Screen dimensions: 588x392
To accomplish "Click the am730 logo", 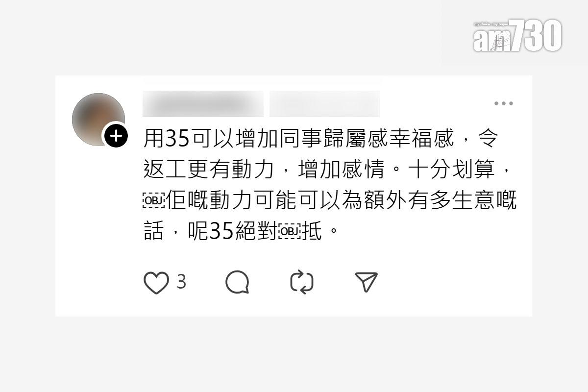I will point(517,36).
